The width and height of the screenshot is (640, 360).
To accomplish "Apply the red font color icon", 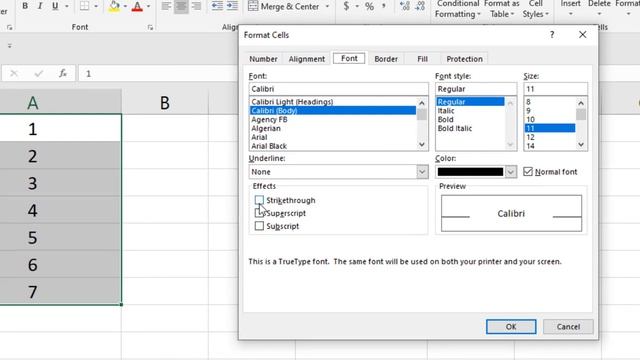I will [x=138, y=6].
